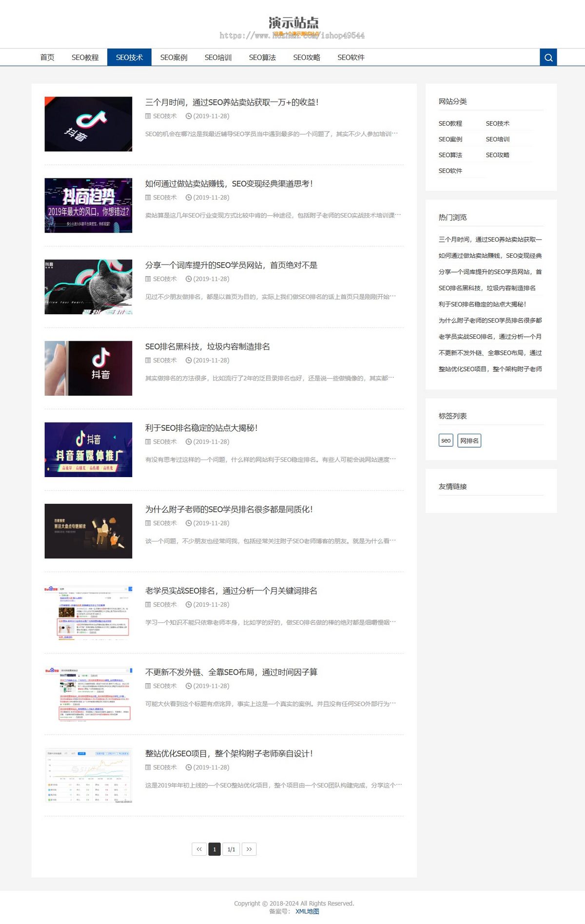This screenshot has height=924, width=585.
Task: Open SEO培训 in the navigation menu
Action: [x=218, y=58]
